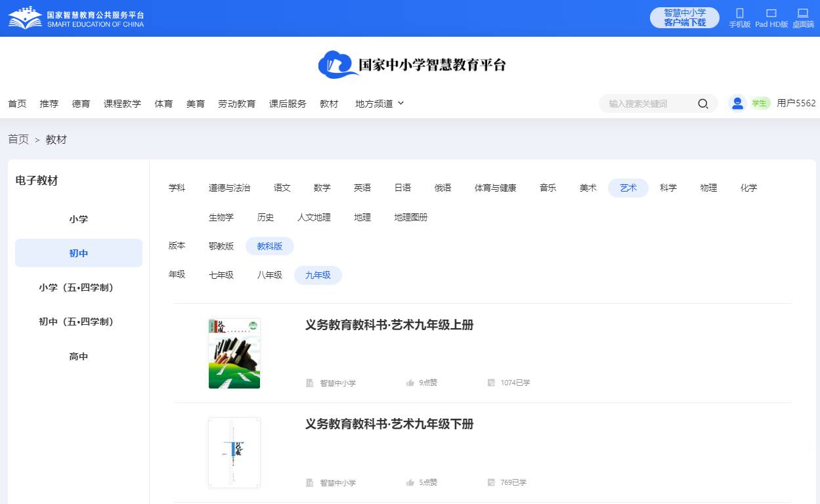
Task: Select the 化学 subject filter
Action: (x=748, y=188)
